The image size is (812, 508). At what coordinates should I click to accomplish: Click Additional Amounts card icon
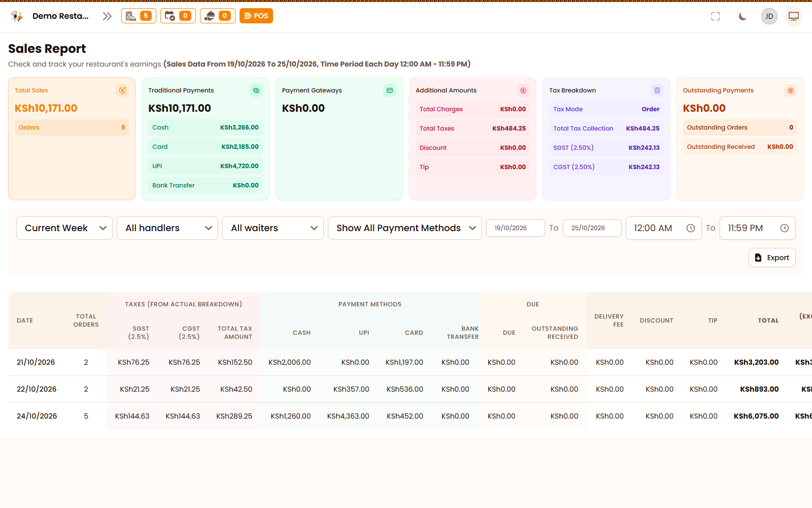click(523, 90)
